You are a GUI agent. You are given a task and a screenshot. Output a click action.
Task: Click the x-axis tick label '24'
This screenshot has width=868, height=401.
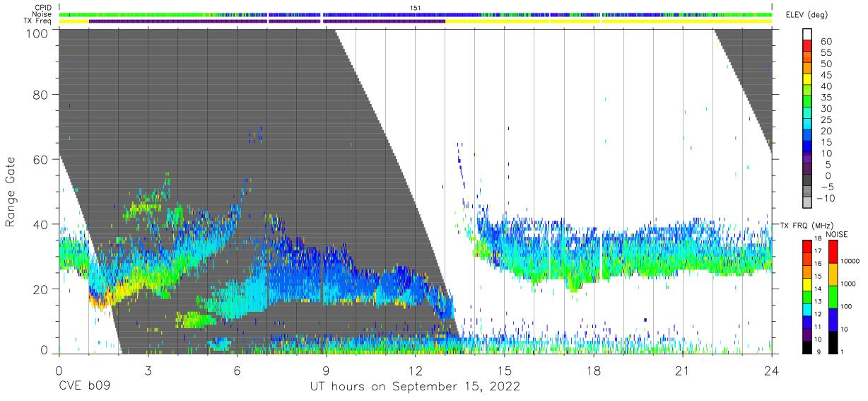pyautogui.click(x=772, y=371)
